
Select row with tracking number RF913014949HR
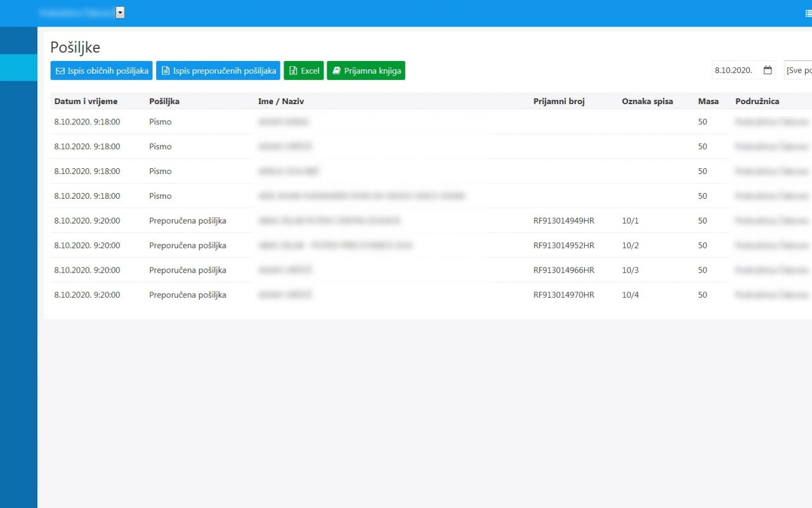pyautogui.click(x=563, y=221)
